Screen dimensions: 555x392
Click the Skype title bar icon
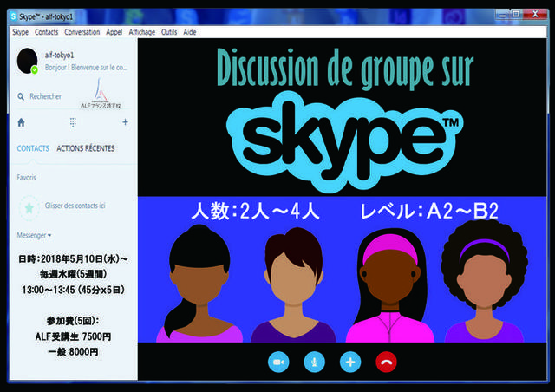[x=14, y=16]
